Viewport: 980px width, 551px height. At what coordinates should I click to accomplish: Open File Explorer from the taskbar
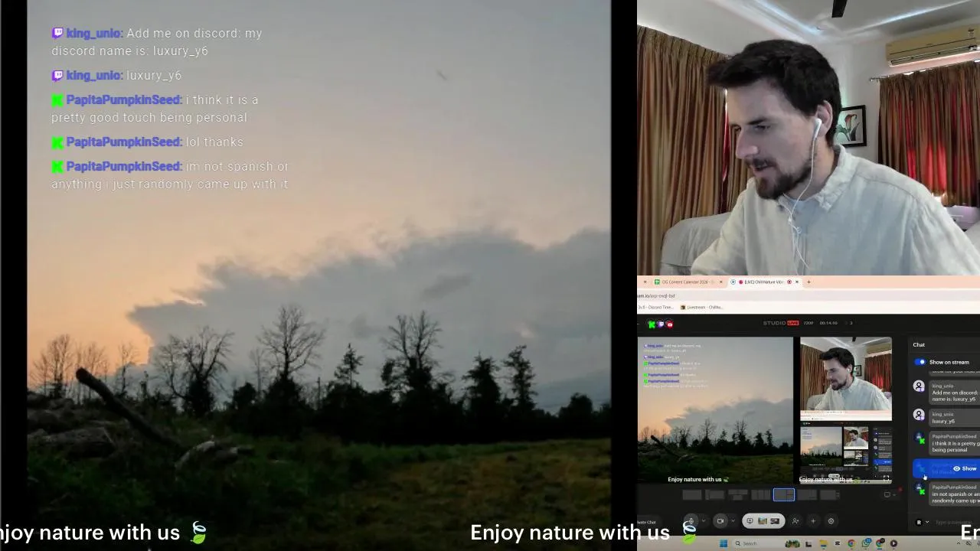[x=824, y=543]
